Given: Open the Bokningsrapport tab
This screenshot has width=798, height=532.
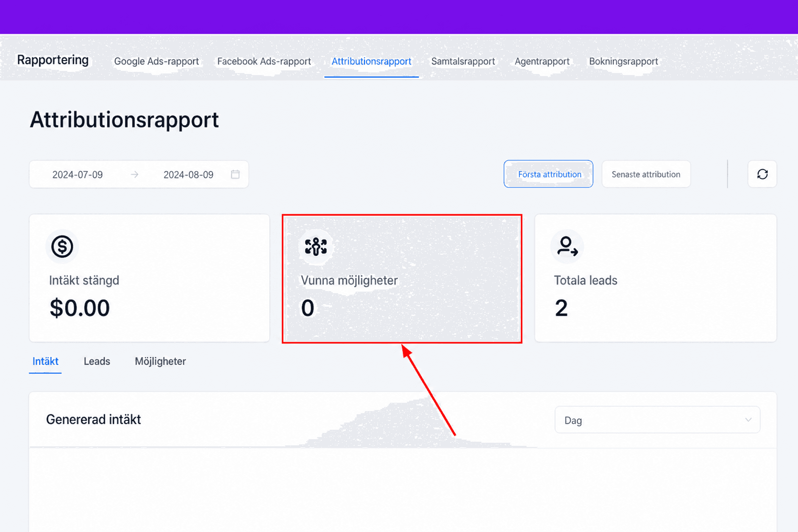Looking at the screenshot, I should (x=623, y=61).
